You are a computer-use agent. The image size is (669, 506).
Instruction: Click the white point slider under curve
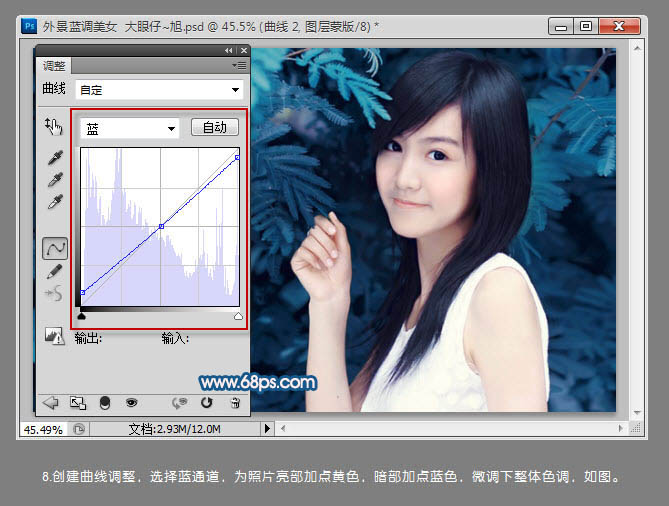238,316
